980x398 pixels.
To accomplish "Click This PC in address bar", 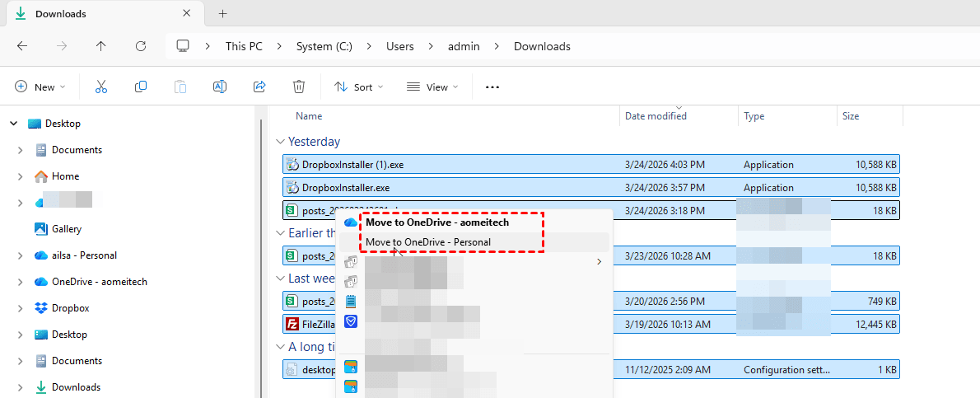I will [244, 46].
